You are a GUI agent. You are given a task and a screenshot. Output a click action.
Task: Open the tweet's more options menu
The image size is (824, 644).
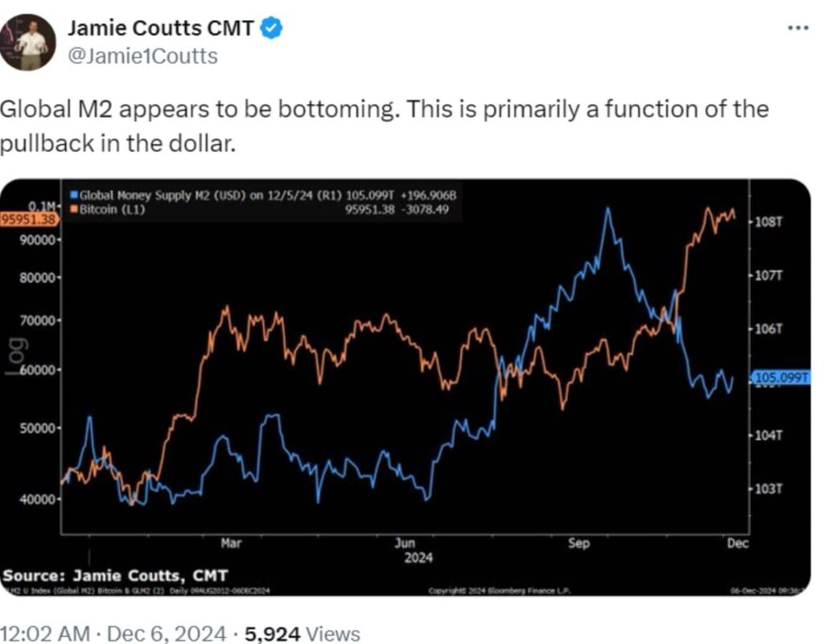pyautogui.click(x=798, y=27)
